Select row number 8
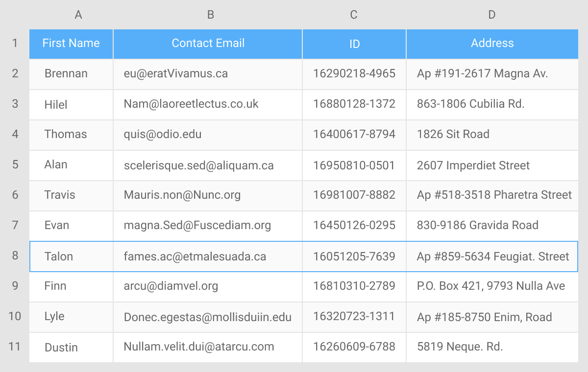588x372 pixels. [x=15, y=256]
